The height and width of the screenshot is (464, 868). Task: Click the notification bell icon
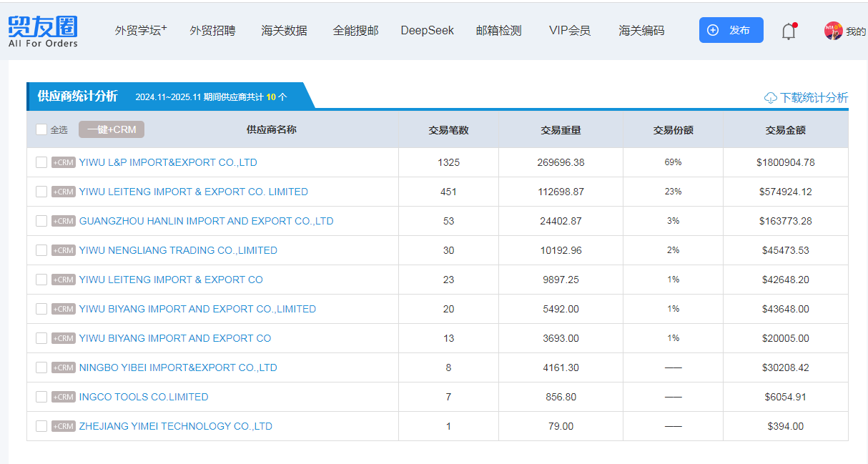789,31
